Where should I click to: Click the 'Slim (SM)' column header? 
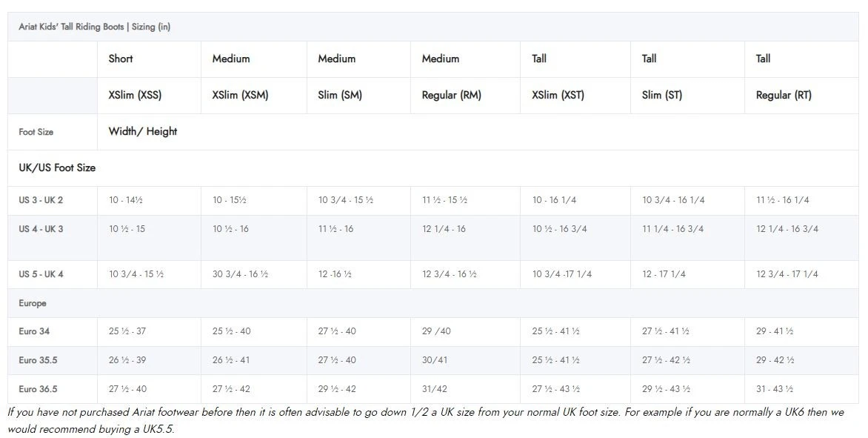tap(340, 95)
